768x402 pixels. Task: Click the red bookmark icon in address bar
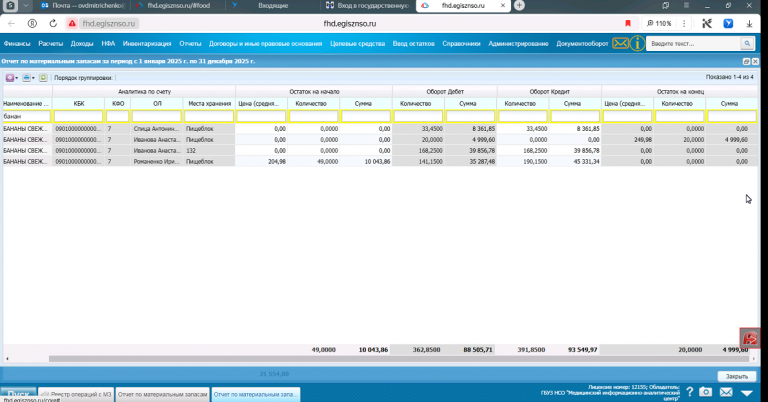pyautogui.click(x=628, y=24)
